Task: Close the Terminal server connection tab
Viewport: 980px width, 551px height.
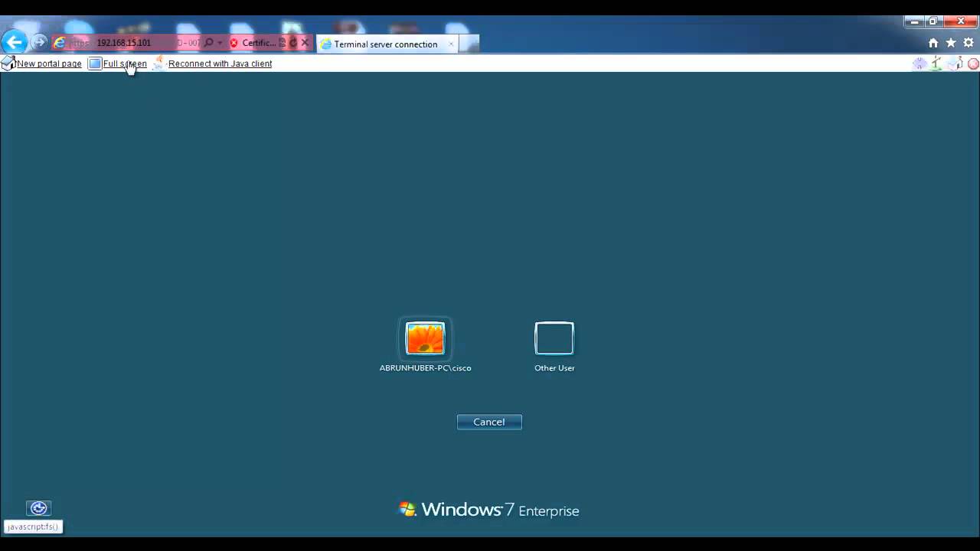Action: click(451, 44)
